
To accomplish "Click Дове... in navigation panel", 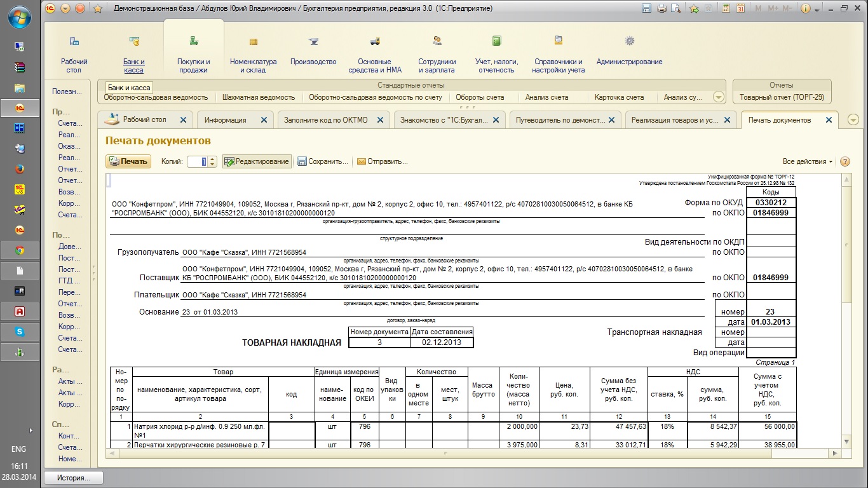I will coord(70,247).
